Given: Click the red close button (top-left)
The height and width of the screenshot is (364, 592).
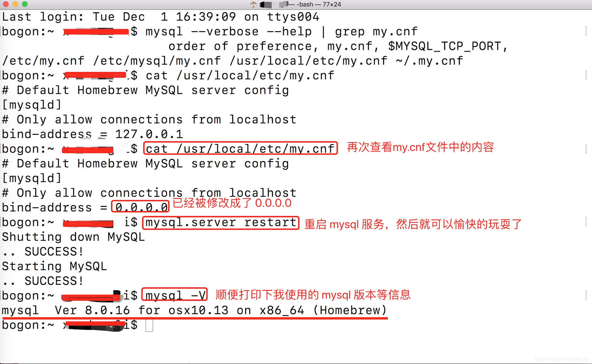Looking at the screenshot, I should [x=6, y=4].
